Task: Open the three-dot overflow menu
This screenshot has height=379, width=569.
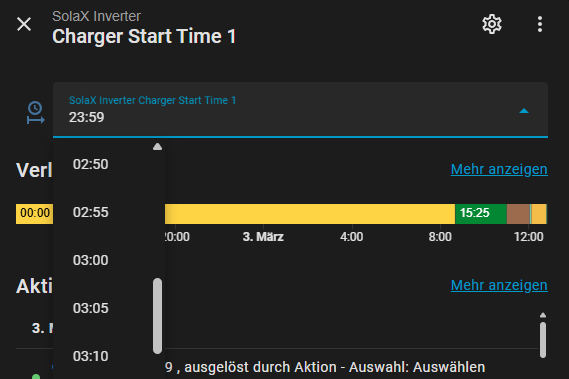Action: click(x=540, y=24)
